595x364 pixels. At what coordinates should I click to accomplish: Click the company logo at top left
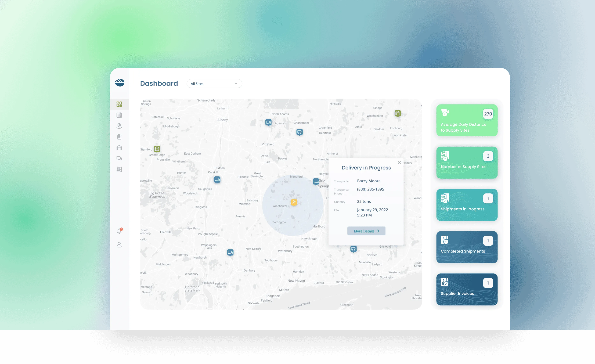click(119, 83)
